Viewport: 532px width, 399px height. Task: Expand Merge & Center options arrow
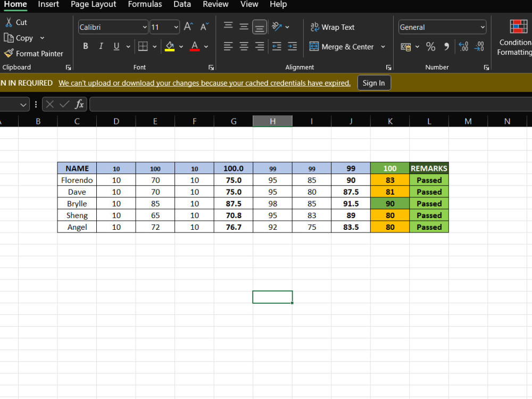(x=383, y=46)
